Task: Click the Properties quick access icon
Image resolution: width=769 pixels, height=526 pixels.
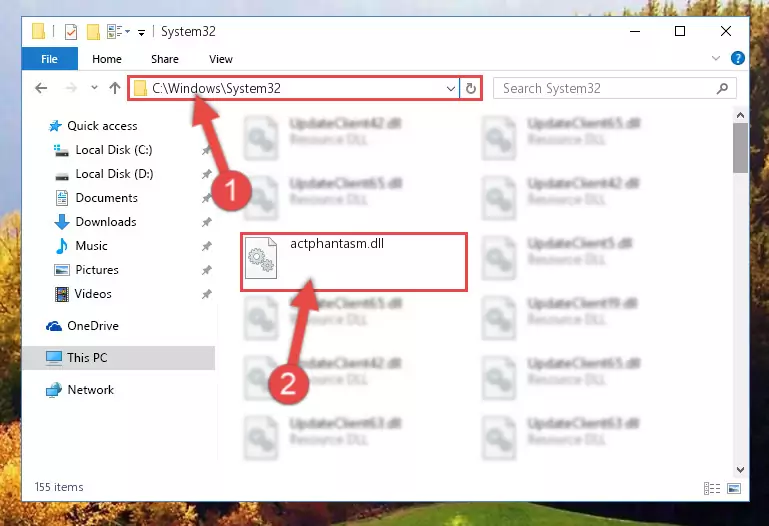Action: click(x=71, y=32)
